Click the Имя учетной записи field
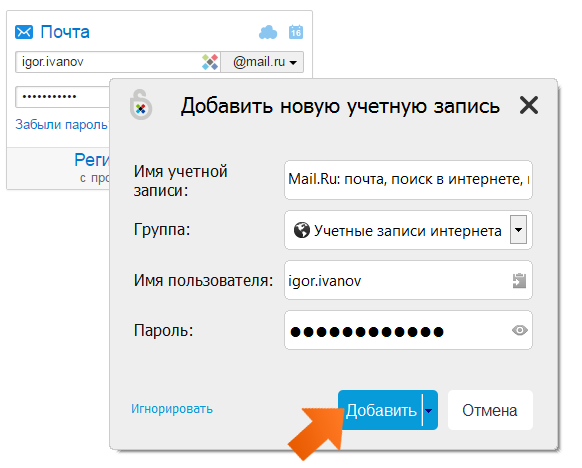 408,180
